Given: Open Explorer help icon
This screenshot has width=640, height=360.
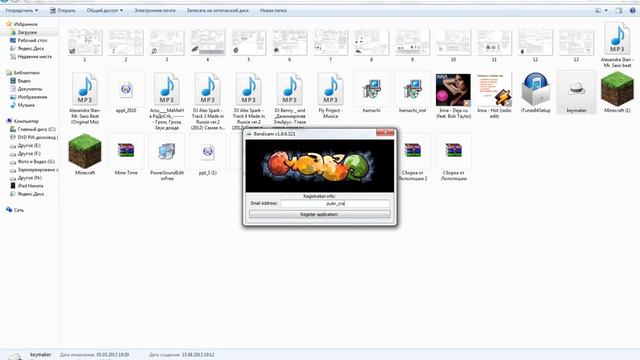Looking at the screenshot, I should click(x=633, y=11).
